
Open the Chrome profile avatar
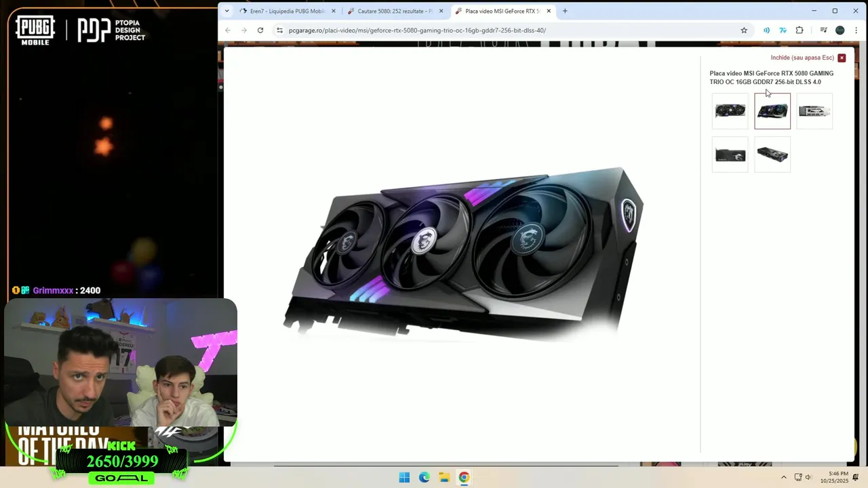840,30
